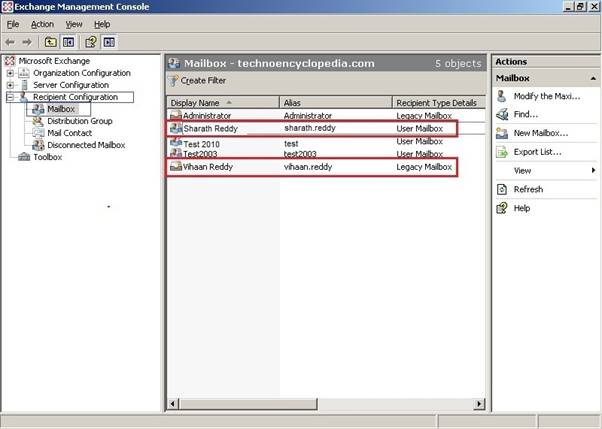
Task: Click the Show/Hide Console Tree icon
Action: 68,42
